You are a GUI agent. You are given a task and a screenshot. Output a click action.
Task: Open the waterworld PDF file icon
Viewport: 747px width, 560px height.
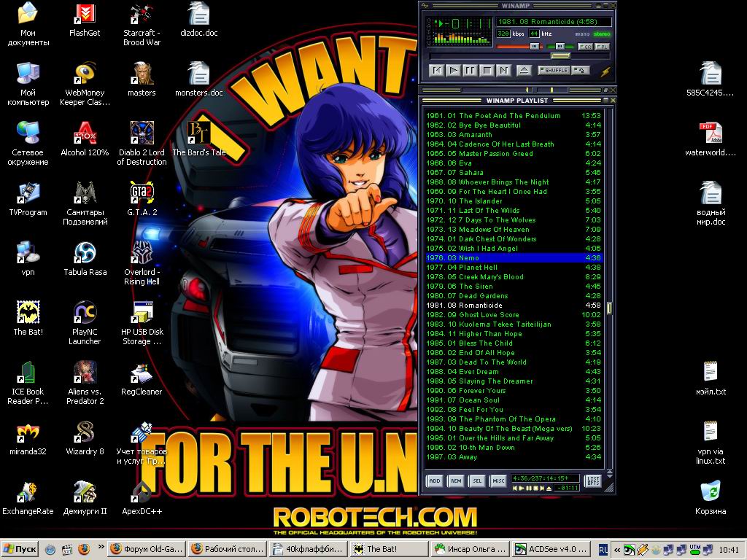click(x=711, y=139)
